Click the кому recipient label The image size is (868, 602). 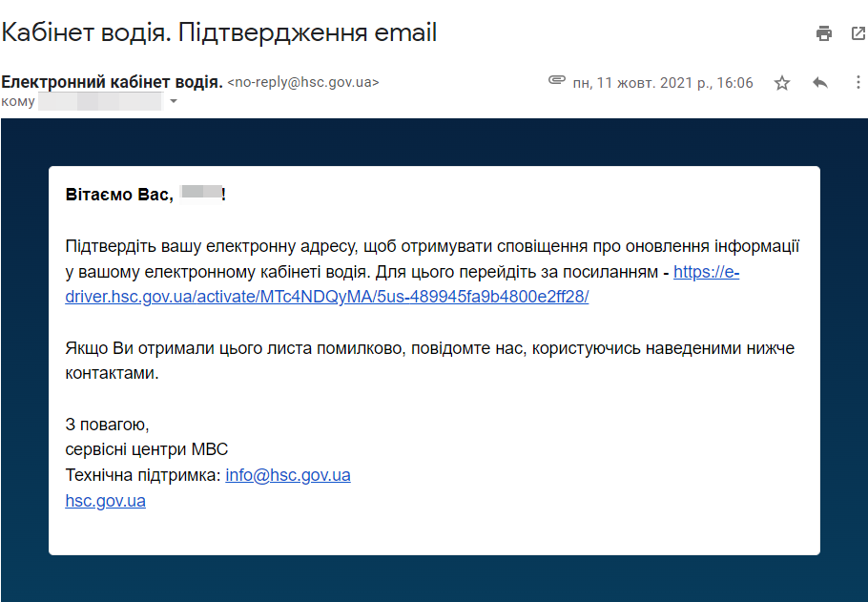(x=18, y=102)
